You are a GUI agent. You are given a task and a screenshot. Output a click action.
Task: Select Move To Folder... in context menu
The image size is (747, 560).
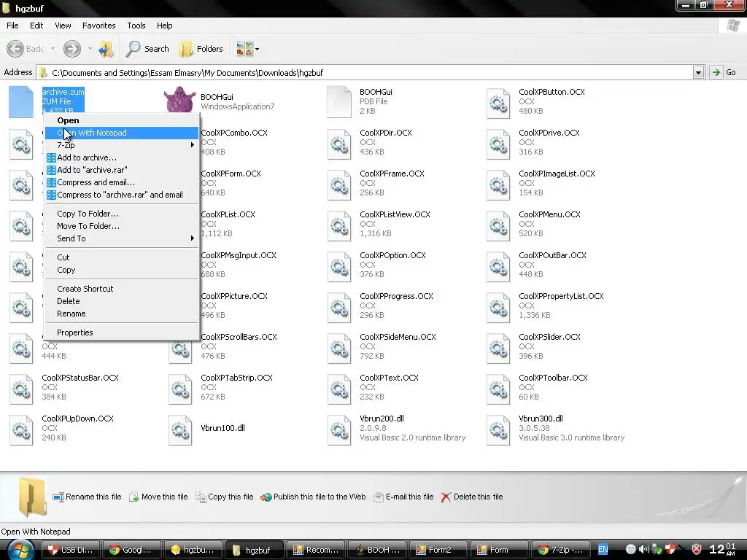(122, 226)
